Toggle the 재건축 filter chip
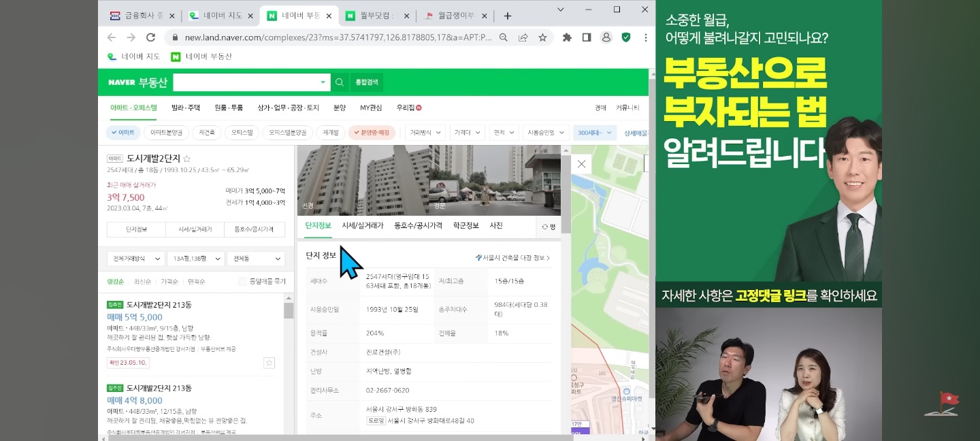 [x=207, y=133]
